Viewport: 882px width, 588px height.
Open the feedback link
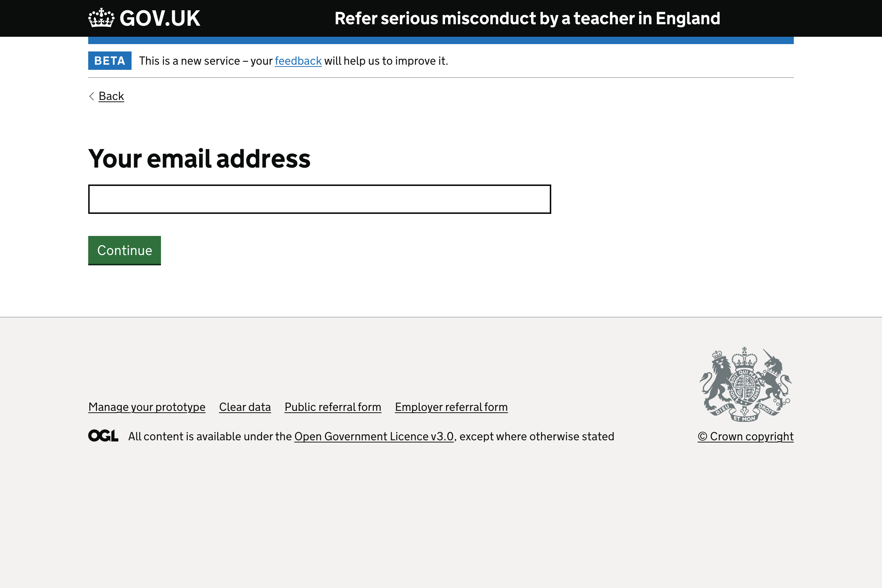[298, 61]
